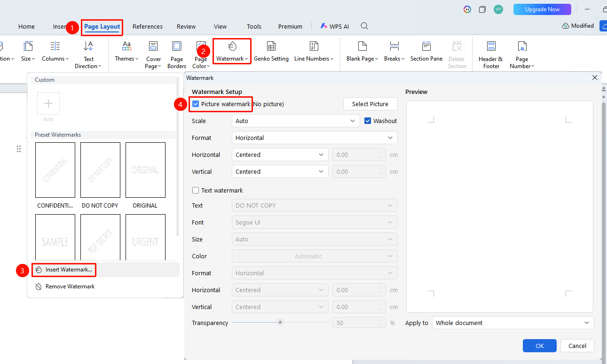
Task: Open the Columns layout options
Action: pyautogui.click(x=55, y=52)
